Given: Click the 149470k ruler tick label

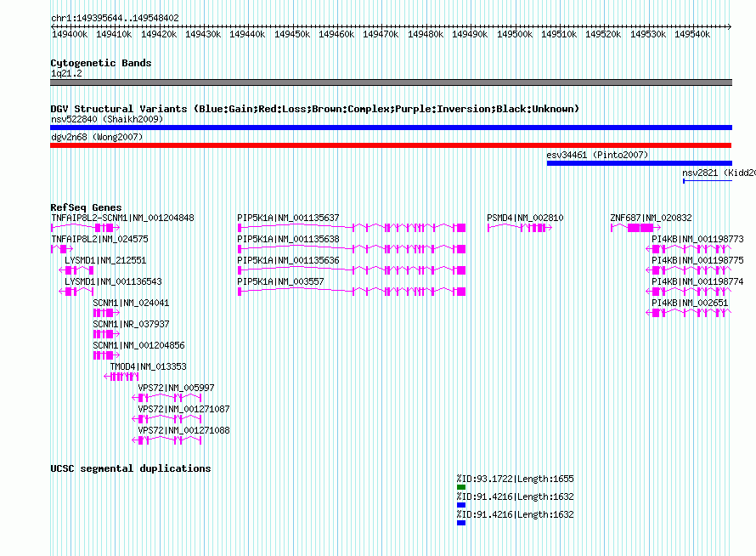Looking at the screenshot, I should (381, 34).
